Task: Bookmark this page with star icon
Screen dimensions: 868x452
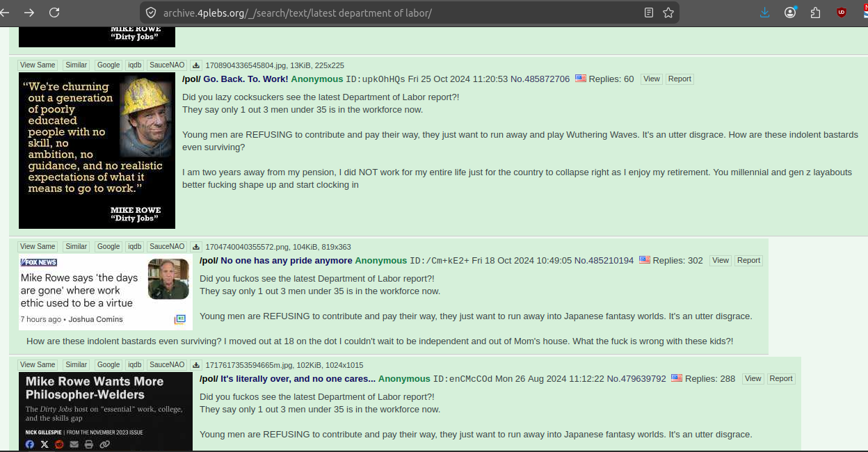Action: coord(668,13)
